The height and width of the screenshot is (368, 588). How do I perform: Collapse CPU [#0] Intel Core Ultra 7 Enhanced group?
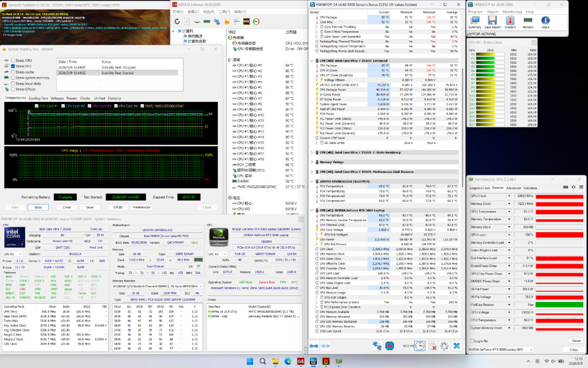coord(311,61)
